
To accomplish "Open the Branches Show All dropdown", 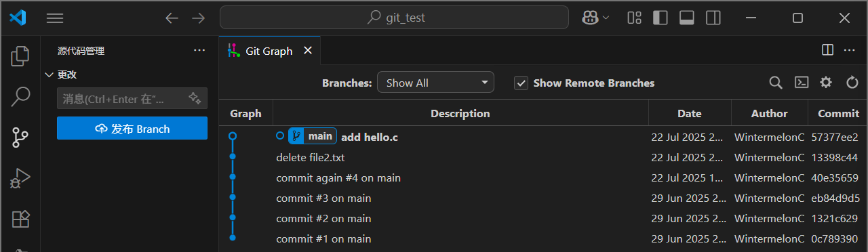I will point(435,83).
